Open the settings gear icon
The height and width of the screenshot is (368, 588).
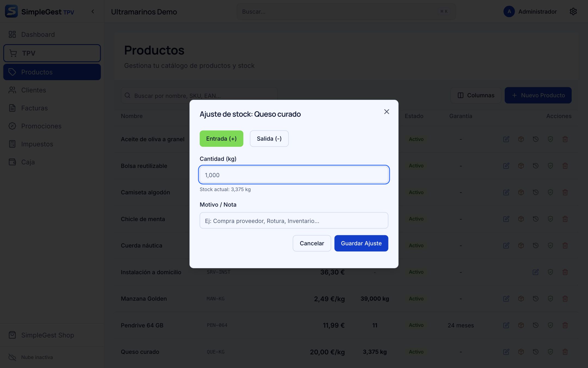(573, 11)
